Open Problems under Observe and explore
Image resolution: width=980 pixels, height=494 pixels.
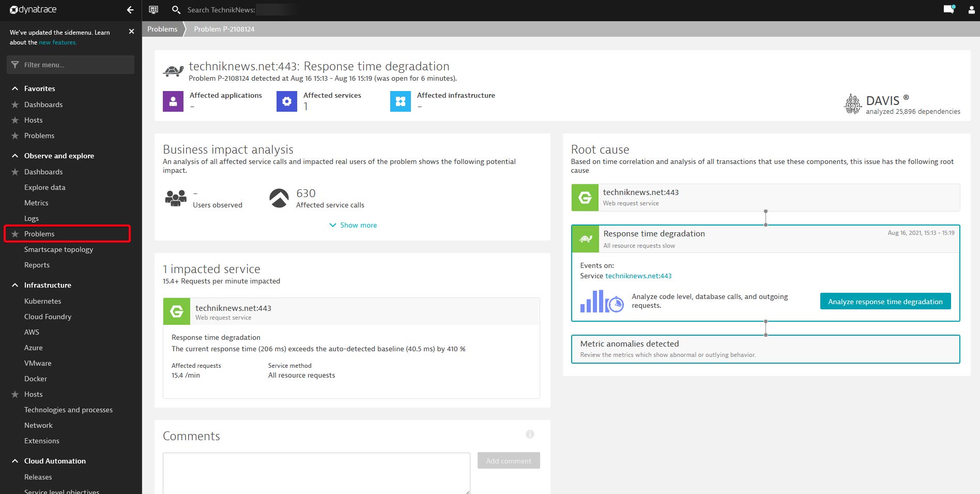(x=39, y=234)
